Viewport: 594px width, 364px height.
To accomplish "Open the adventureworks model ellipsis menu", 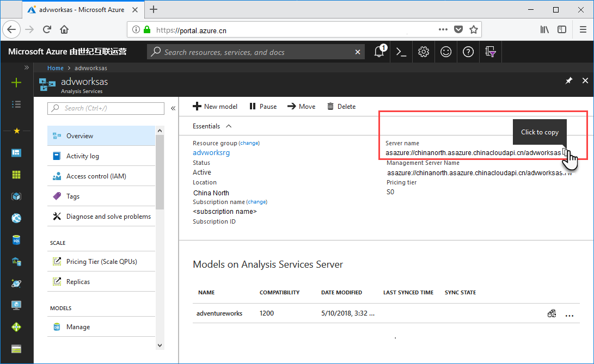I will tap(569, 314).
